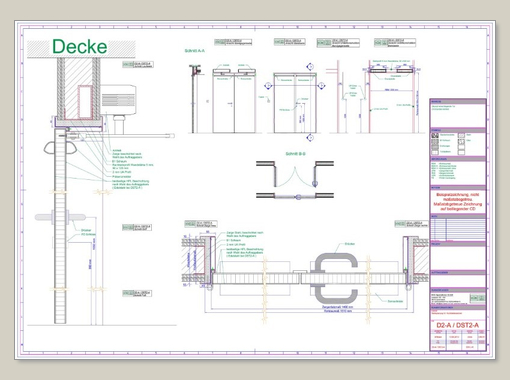The width and height of the screenshot is (510, 380).
Task: Select the lever door handle on vertical section
Action: (x=60, y=217)
